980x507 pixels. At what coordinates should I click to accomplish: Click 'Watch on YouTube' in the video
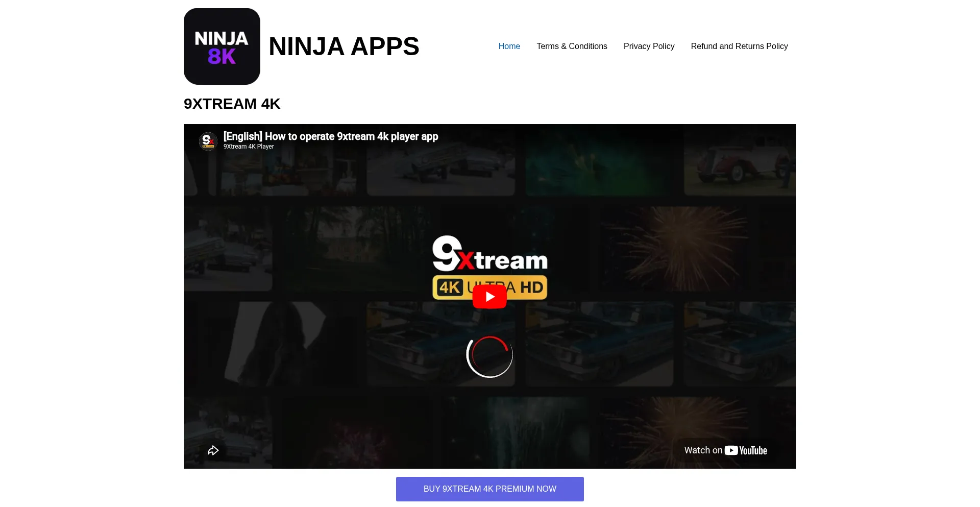coord(725,450)
